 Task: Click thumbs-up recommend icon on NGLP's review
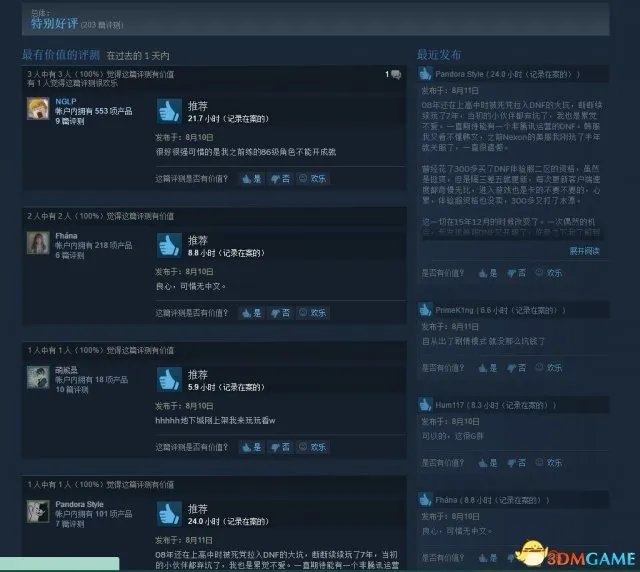pos(169,111)
